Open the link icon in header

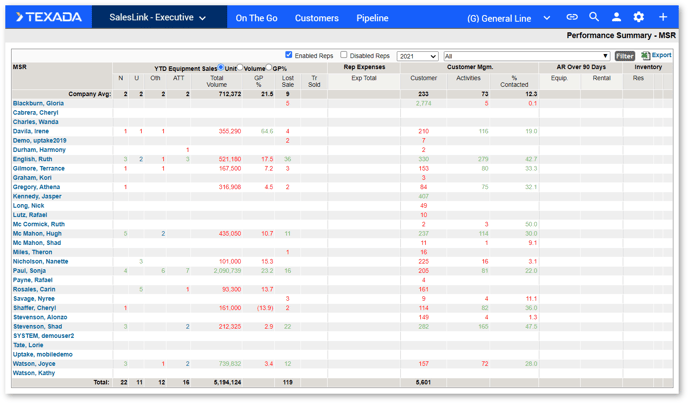[x=572, y=17]
